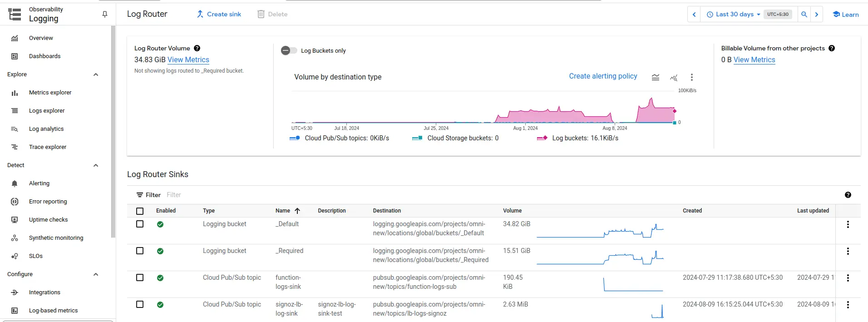
Task: Open the Last 30 days time picker
Action: point(733,15)
